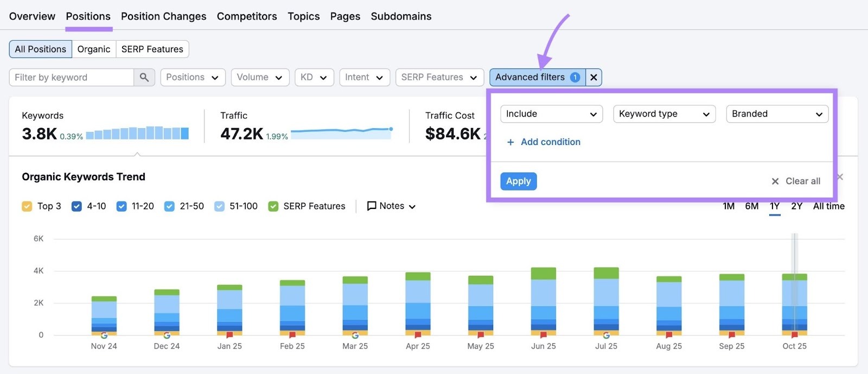Click the Filter by keyword input field

click(x=71, y=78)
